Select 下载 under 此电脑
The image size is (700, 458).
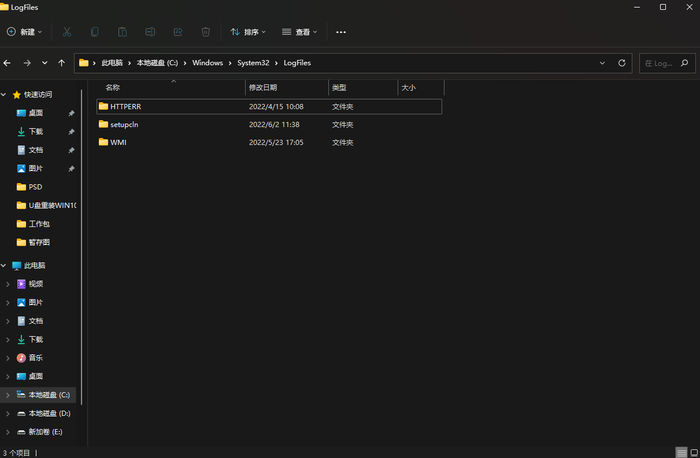click(x=36, y=340)
